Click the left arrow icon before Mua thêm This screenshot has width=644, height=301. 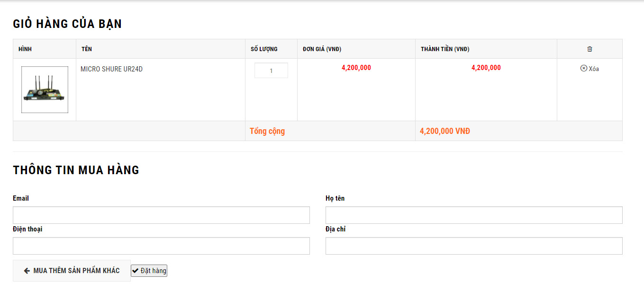[x=27, y=271]
